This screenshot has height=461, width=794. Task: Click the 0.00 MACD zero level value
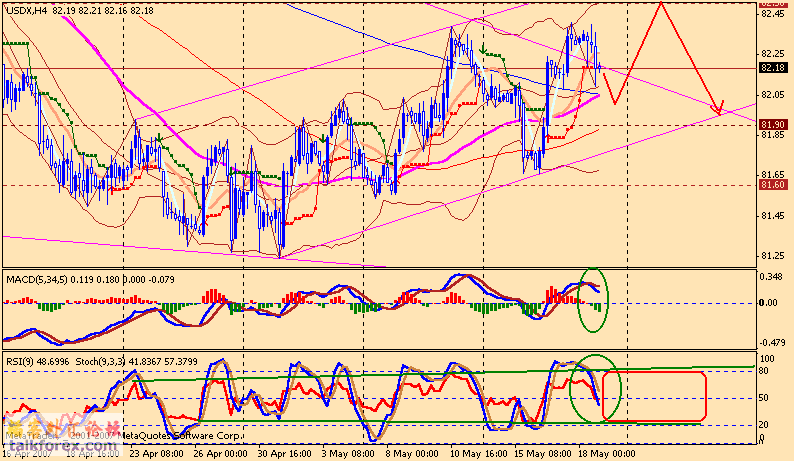(770, 303)
